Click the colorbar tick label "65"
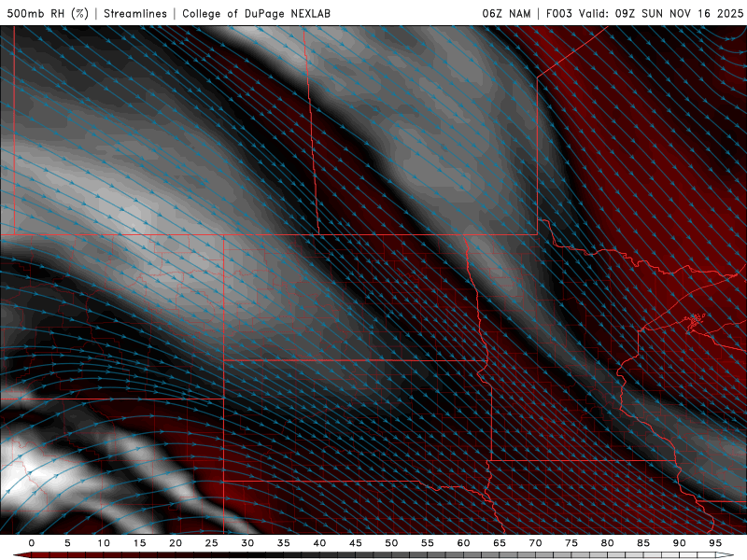747x560 pixels. 500,543
